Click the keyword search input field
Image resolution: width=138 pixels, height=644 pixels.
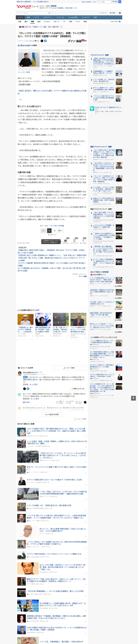click(x=32, y=13)
